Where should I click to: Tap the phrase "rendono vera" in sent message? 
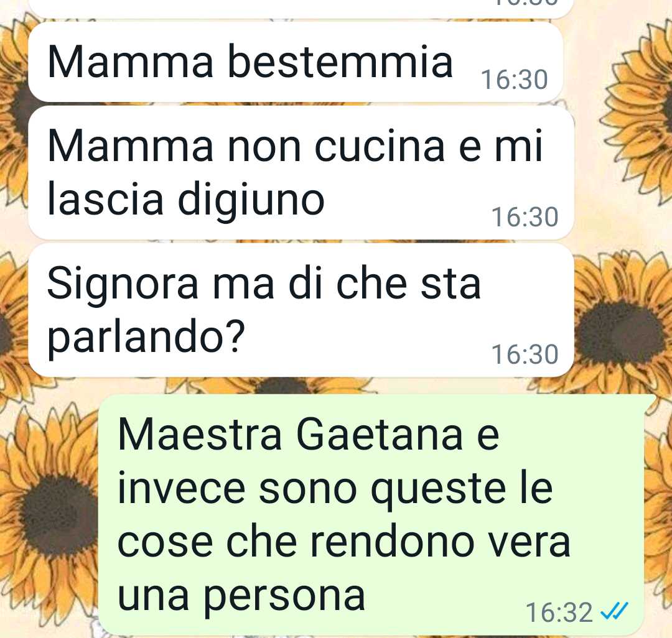[x=440, y=542]
